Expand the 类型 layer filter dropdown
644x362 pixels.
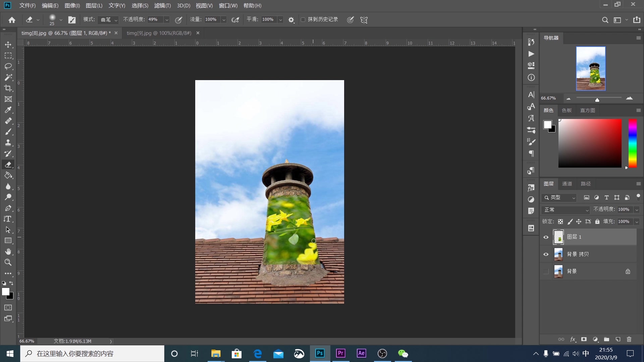point(559,198)
